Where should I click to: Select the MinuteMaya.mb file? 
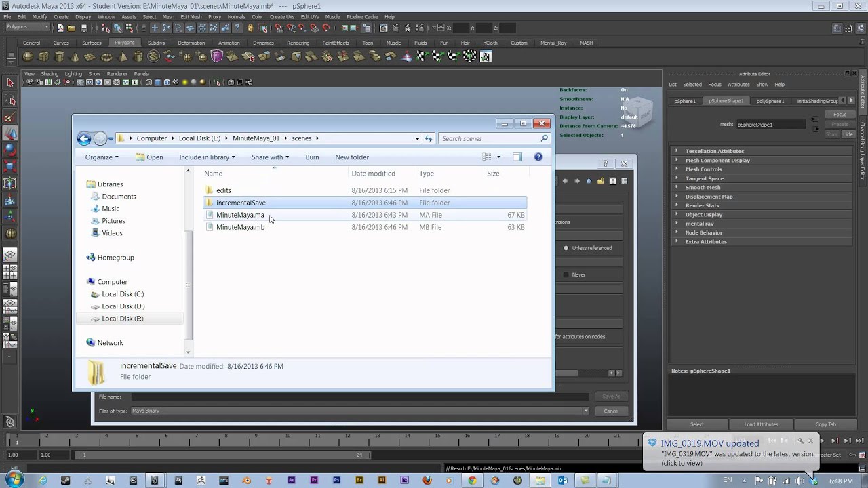pyautogui.click(x=240, y=227)
